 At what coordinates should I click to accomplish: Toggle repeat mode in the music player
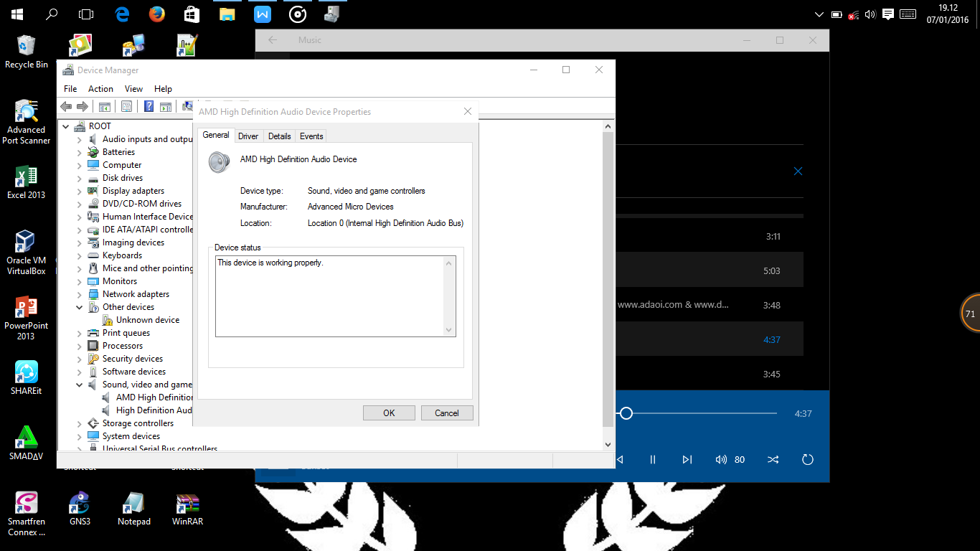(808, 459)
